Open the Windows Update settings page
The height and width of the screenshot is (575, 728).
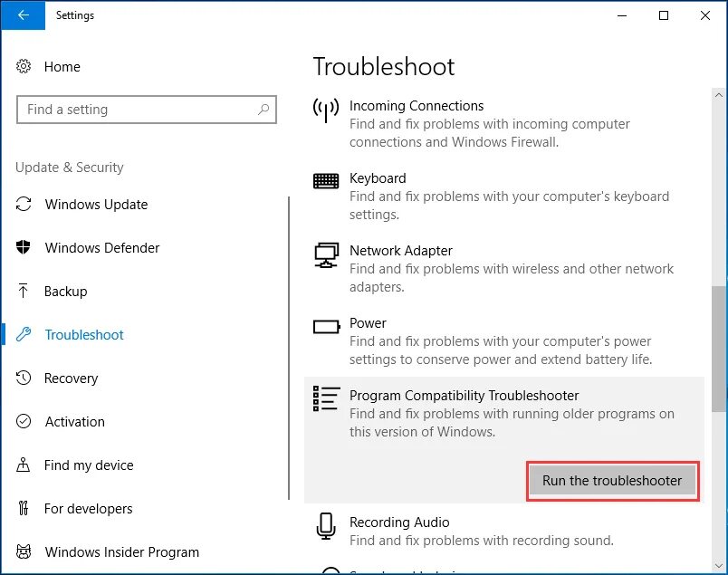96,205
